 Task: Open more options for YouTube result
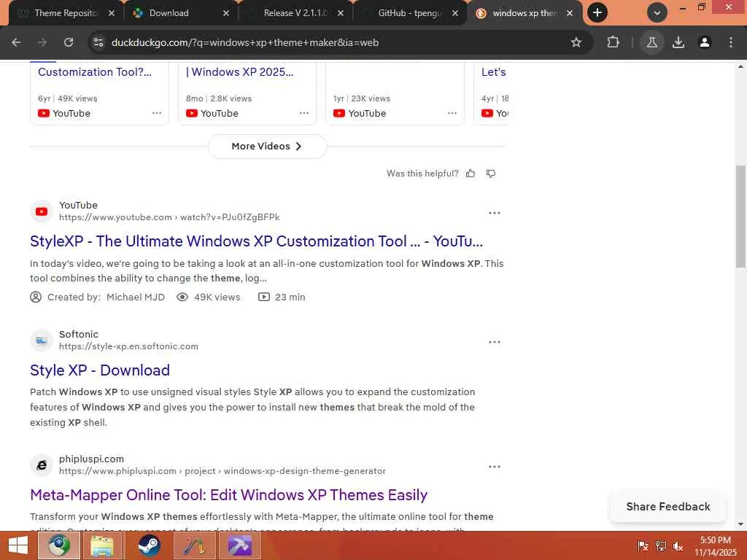pyautogui.click(x=495, y=213)
